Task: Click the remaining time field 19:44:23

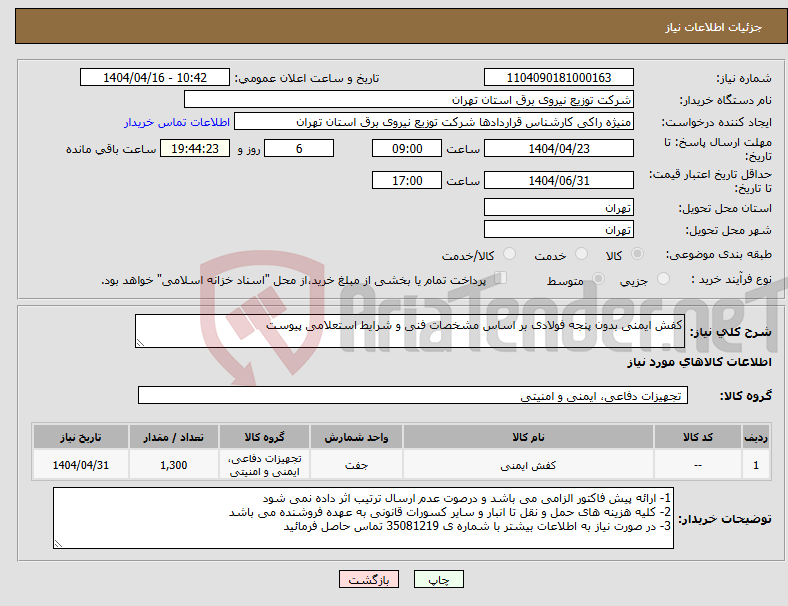Action: [195, 149]
